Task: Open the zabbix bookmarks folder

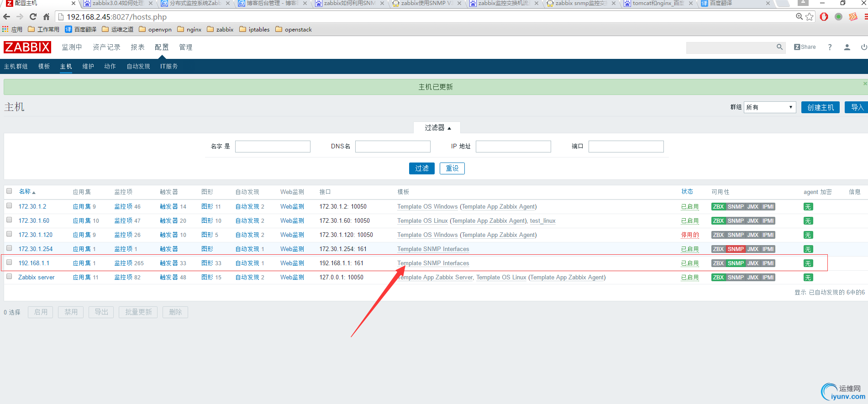Action: pos(220,29)
